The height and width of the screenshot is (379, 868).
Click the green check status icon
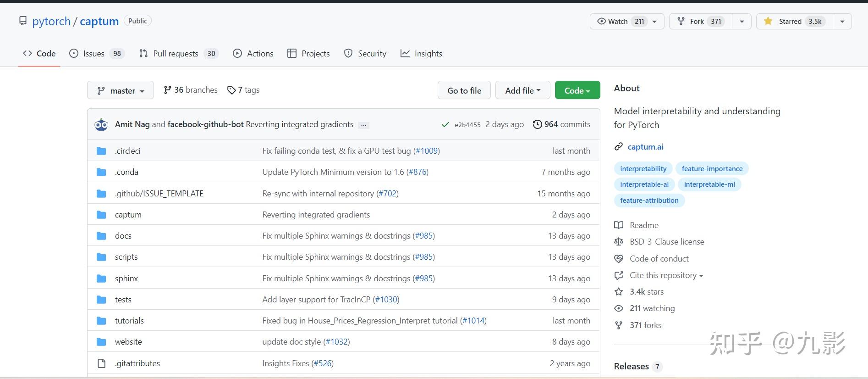click(445, 124)
